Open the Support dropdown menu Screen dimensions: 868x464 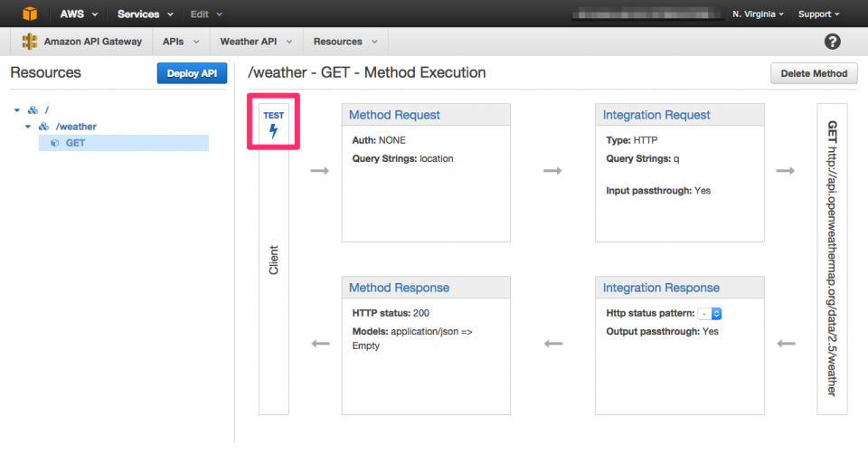click(x=819, y=14)
